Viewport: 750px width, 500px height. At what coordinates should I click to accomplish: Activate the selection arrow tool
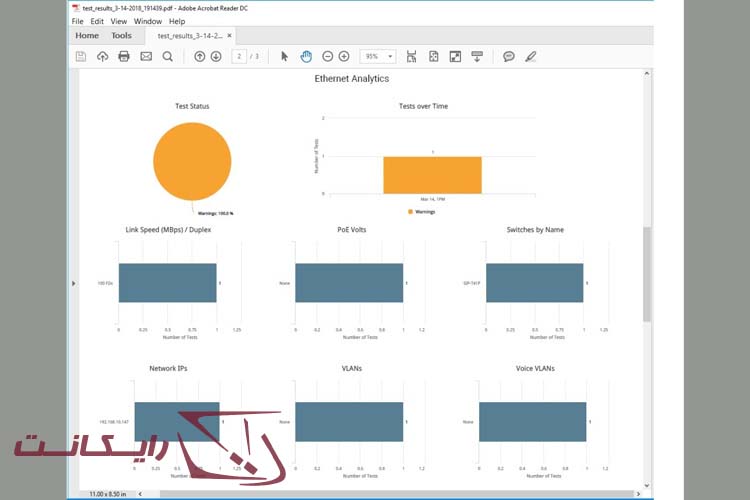285,57
